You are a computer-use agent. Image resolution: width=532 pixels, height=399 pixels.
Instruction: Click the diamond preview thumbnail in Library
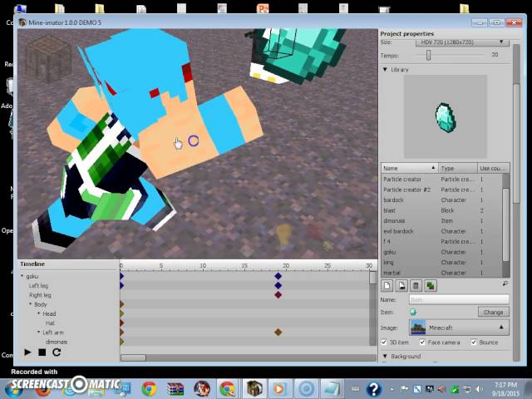[446, 116]
